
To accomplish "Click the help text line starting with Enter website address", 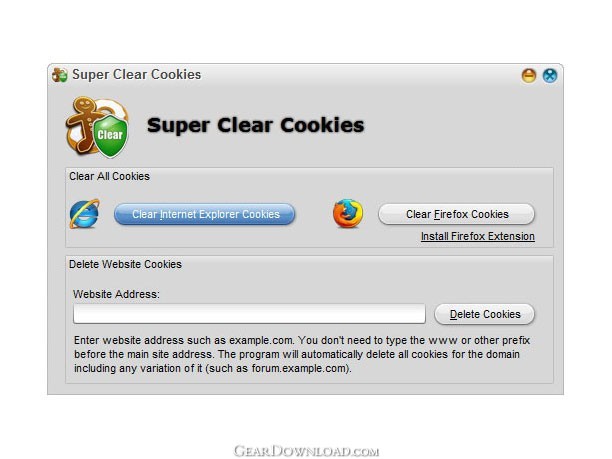I will click(302, 340).
